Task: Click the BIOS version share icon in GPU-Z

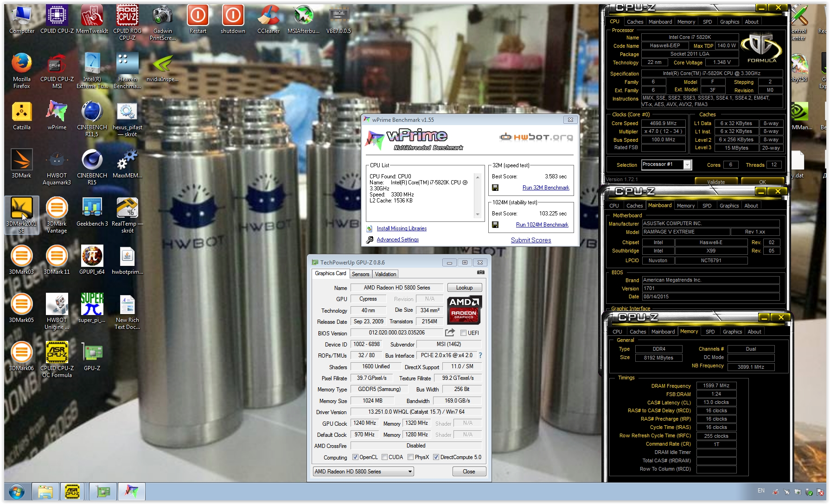Action: 450,333
